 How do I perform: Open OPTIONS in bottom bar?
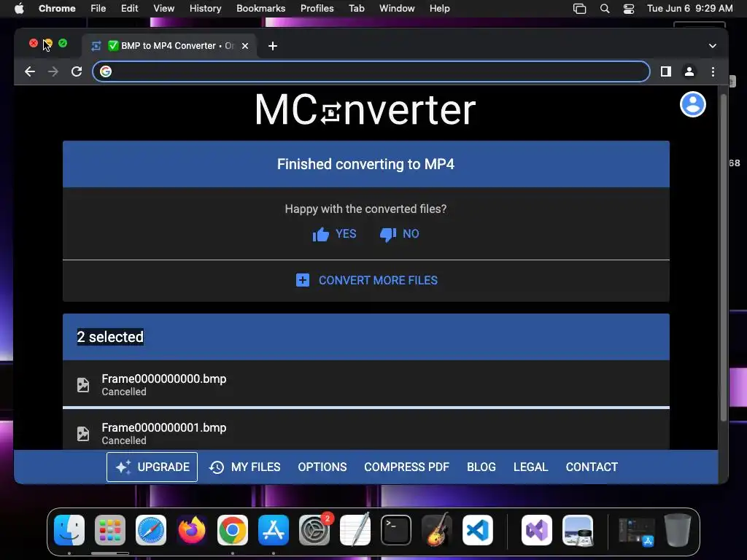click(x=322, y=467)
